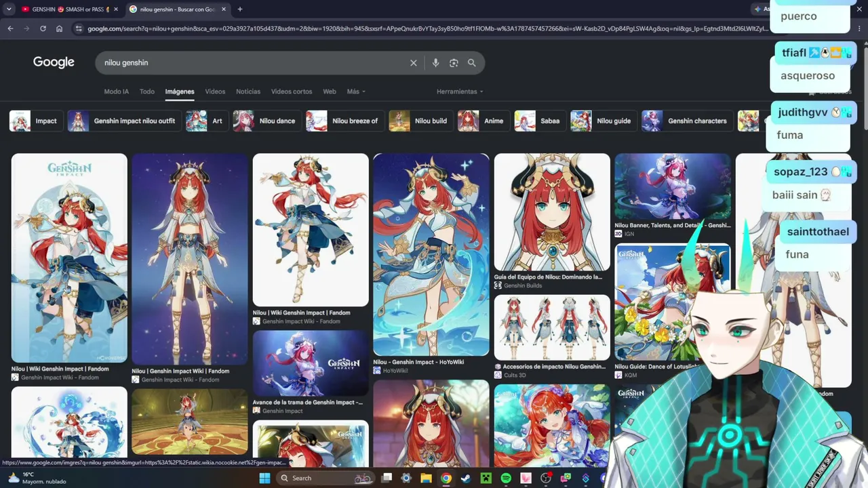The image size is (868, 488).
Task: Open File Explorer from the taskbar
Action: click(x=426, y=478)
